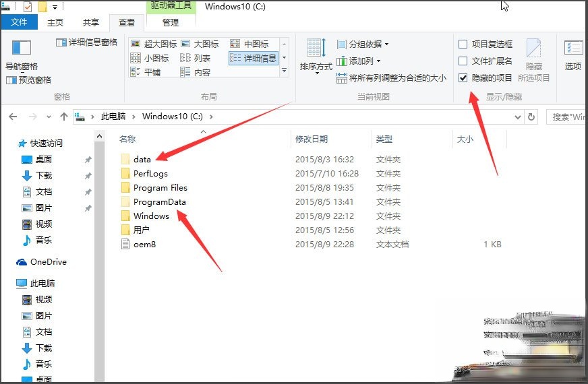Sort by the 类型 column header
The height and width of the screenshot is (384, 588).
[x=384, y=139]
